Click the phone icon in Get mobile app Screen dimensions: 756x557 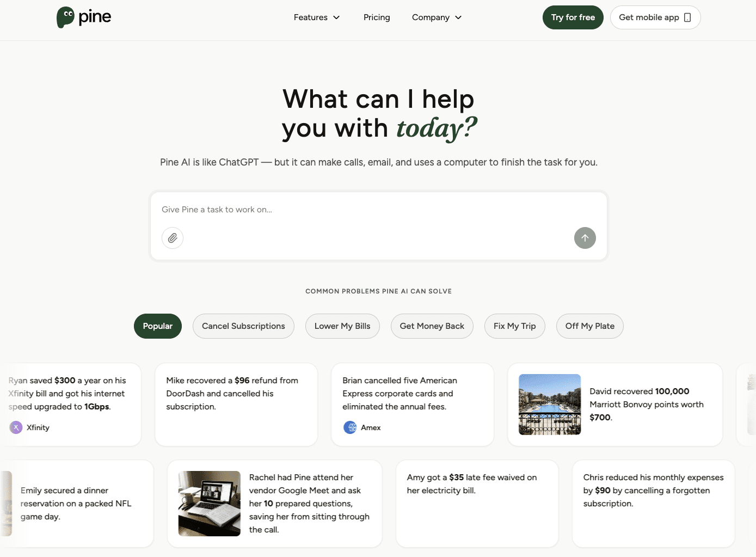click(x=687, y=17)
